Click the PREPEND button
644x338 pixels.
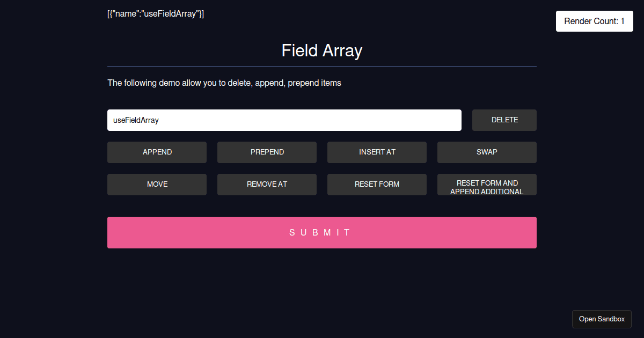point(267,152)
